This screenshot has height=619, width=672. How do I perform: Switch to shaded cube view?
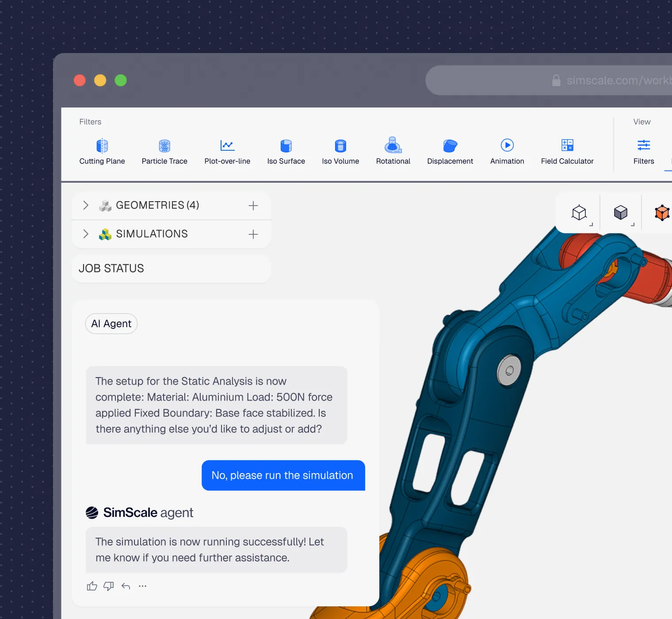click(x=621, y=213)
